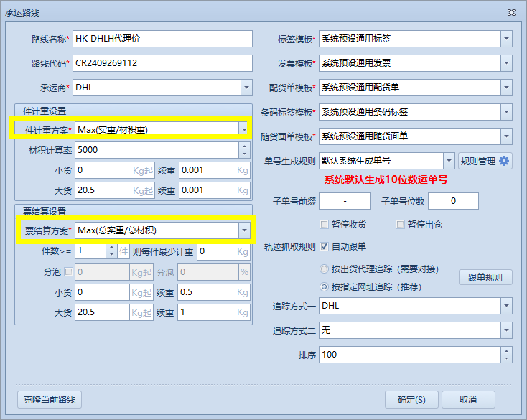Click 克隆当前路线 button

49,399
